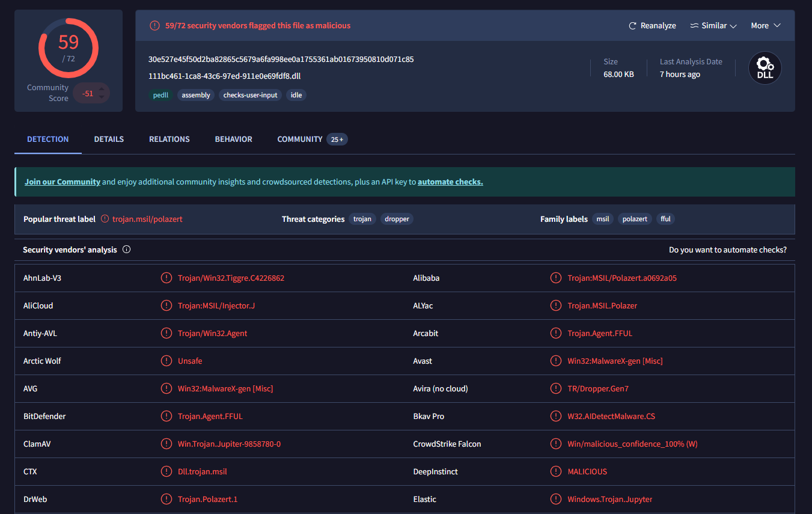The width and height of the screenshot is (812, 514).
Task: Click the warning icon in the 59/72 flagged banner
Action: tap(154, 25)
